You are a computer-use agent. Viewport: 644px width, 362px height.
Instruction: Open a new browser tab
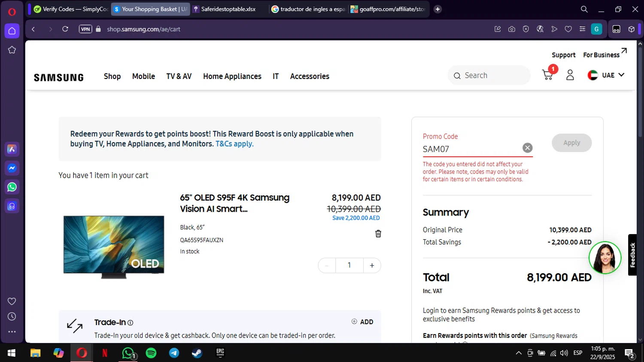[437, 9]
